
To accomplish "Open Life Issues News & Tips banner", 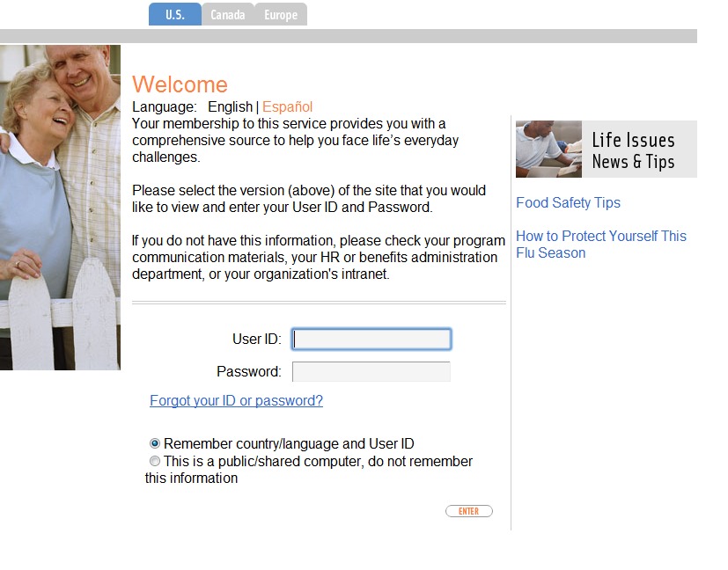I will (x=607, y=149).
